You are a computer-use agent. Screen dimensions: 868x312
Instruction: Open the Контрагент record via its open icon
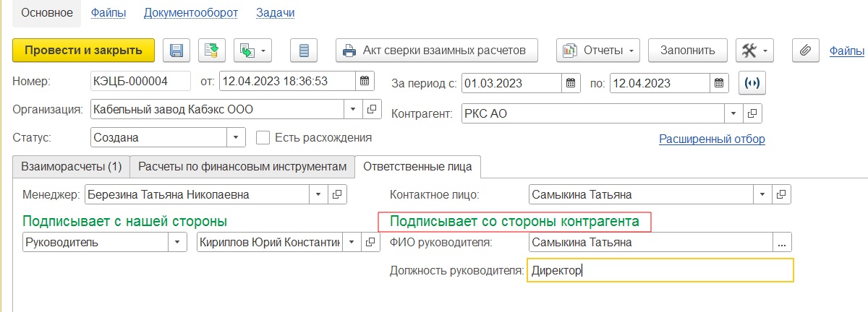[x=752, y=113]
